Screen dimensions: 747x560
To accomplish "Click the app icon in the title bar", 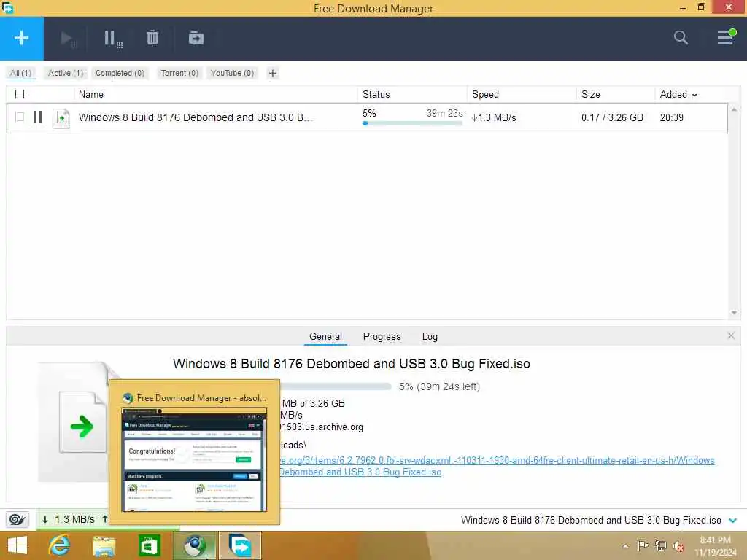I will tap(8, 7).
